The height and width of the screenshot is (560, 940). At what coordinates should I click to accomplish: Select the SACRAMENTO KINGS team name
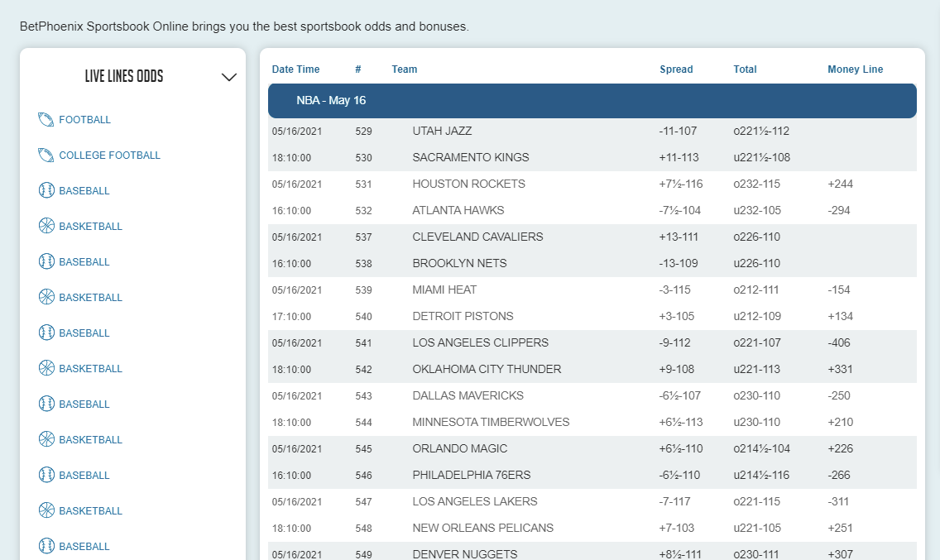(x=471, y=158)
